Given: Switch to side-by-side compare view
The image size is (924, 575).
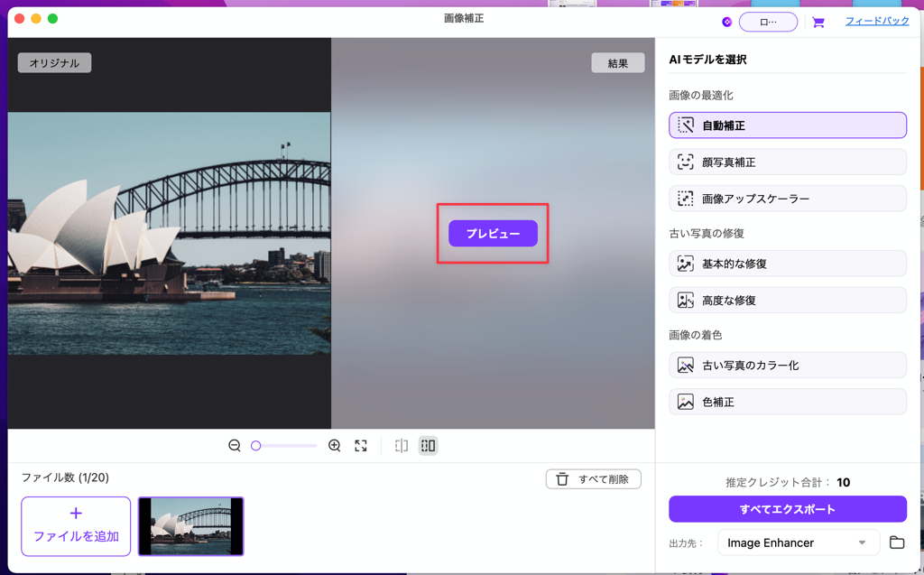Looking at the screenshot, I should 428,446.
